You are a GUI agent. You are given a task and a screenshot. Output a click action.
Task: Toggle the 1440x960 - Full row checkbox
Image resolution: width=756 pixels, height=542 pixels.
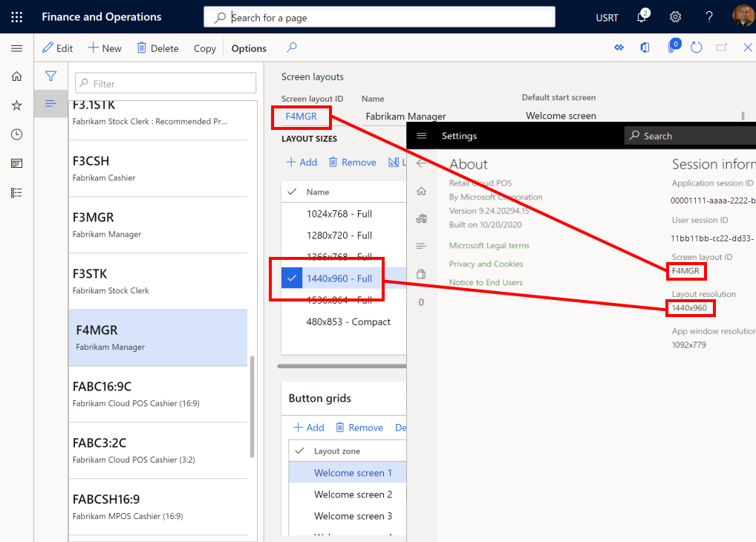pyautogui.click(x=292, y=278)
